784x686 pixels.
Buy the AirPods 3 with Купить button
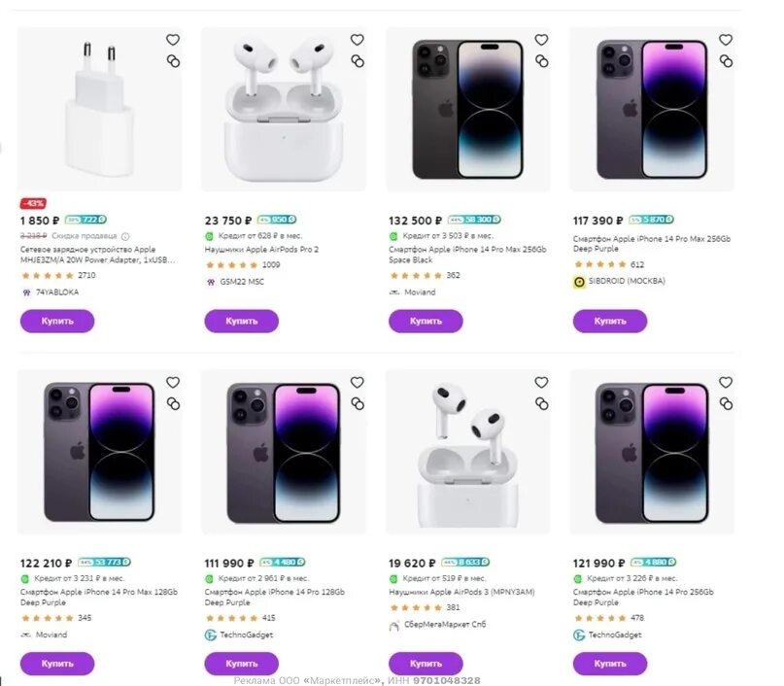tap(426, 664)
